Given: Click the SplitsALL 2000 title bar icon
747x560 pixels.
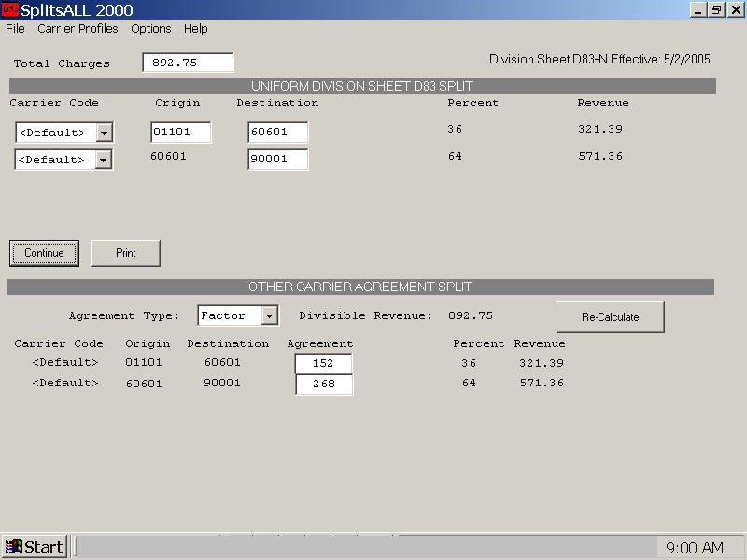Looking at the screenshot, I should click(x=10, y=10).
